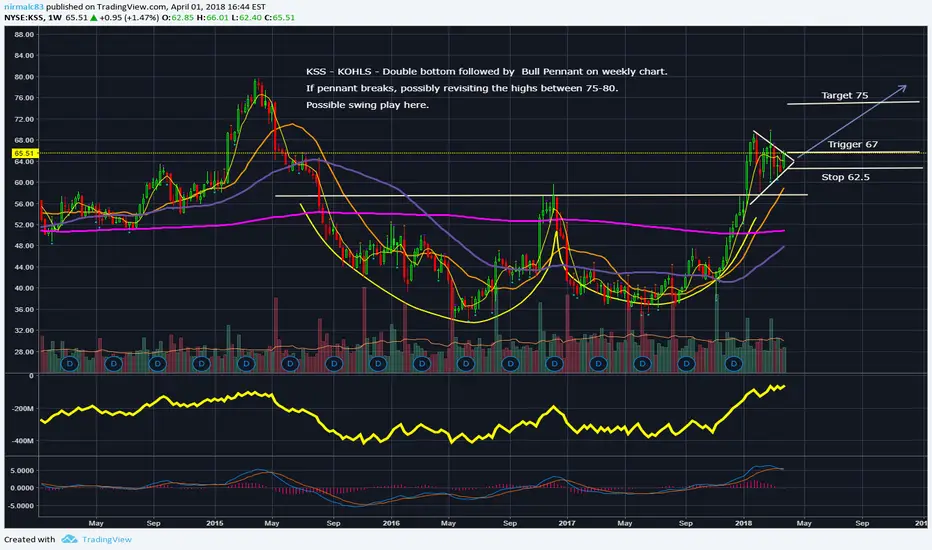
Task: Click the low value L:62.40
Action: click(x=247, y=18)
